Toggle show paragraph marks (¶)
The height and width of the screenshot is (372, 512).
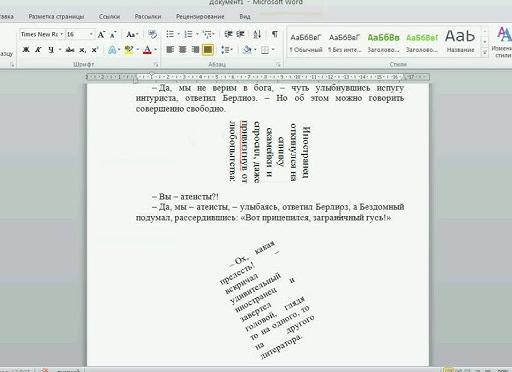coord(275,34)
